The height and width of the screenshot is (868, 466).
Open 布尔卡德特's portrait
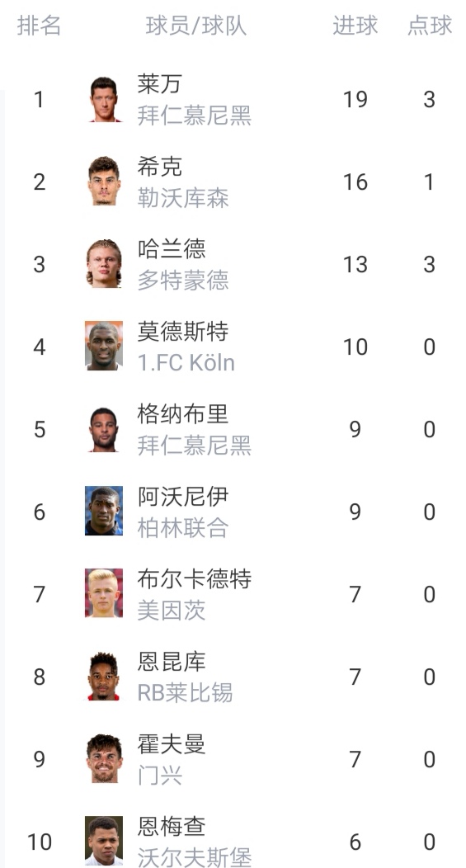pyautogui.click(x=104, y=593)
